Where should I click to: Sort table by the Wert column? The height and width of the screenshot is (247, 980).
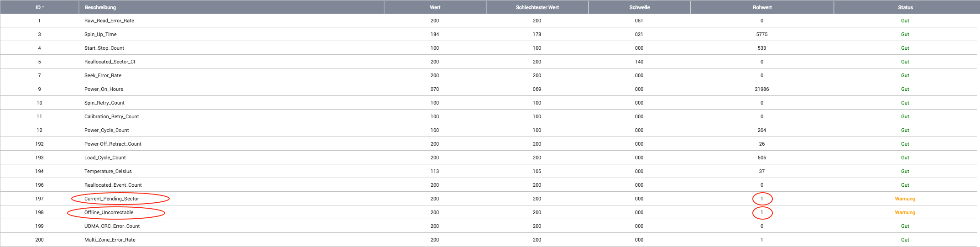pos(435,7)
